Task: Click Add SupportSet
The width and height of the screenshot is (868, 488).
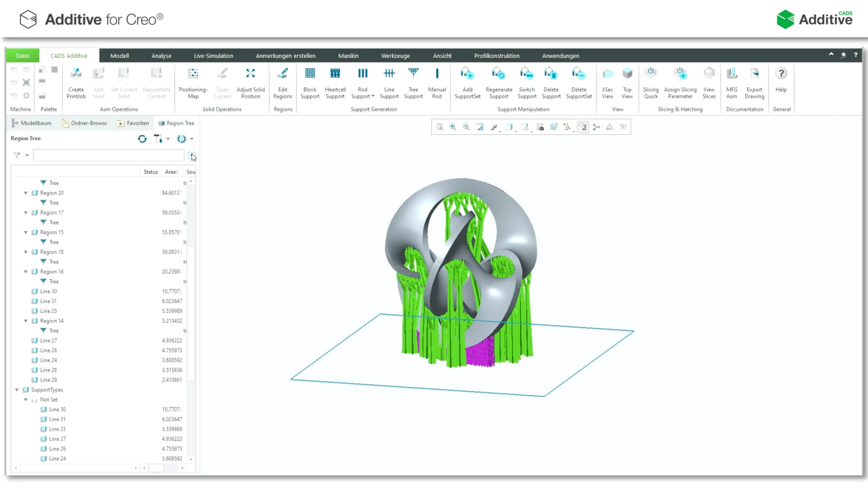Action: pos(467,83)
